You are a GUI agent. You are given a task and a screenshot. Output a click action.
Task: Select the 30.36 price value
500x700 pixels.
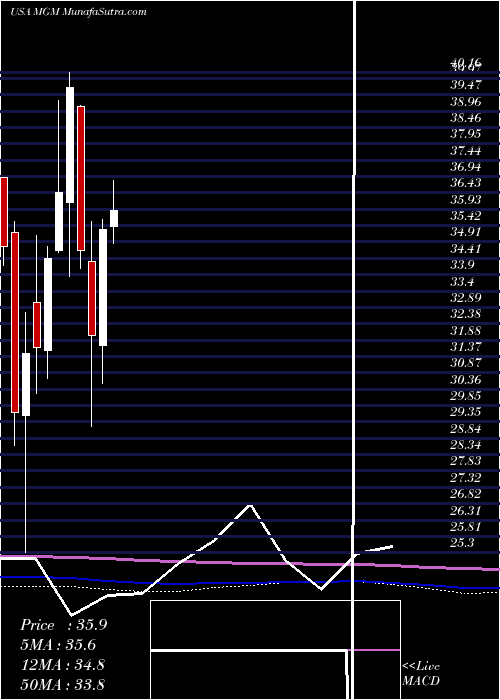(x=466, y=380)
